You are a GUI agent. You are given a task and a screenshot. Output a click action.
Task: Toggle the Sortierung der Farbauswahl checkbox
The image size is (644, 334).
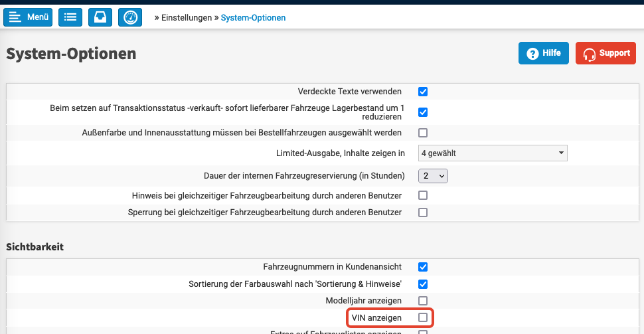pos(423,284)
